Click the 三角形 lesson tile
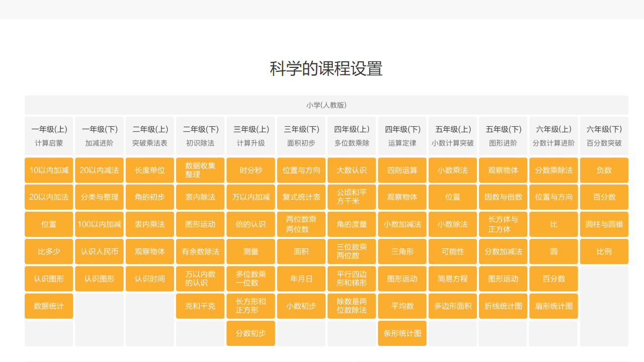The width and height of the screenshot is (644, 362). click(x=403, y=251)
